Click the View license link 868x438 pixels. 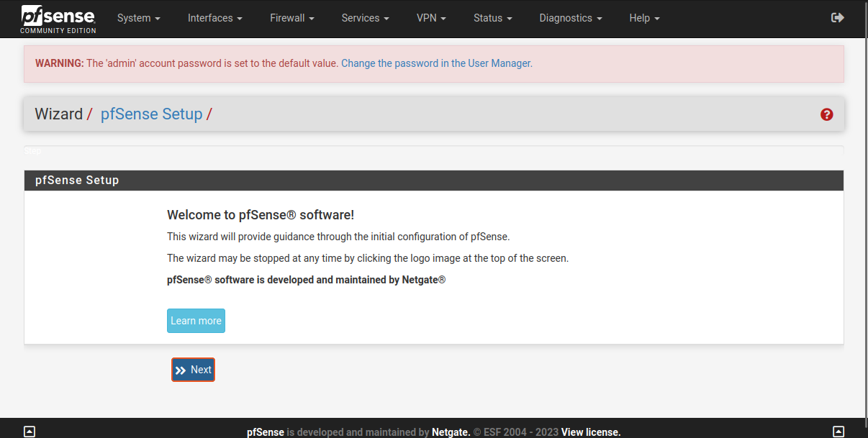[591, 432]
